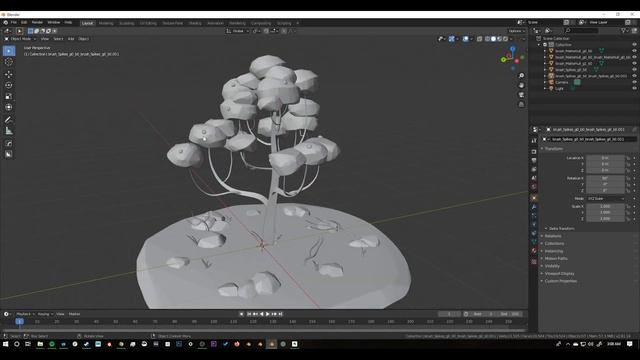Toggle the auto keying record button
Screen dimensions: 640x360
coord(241,314)
